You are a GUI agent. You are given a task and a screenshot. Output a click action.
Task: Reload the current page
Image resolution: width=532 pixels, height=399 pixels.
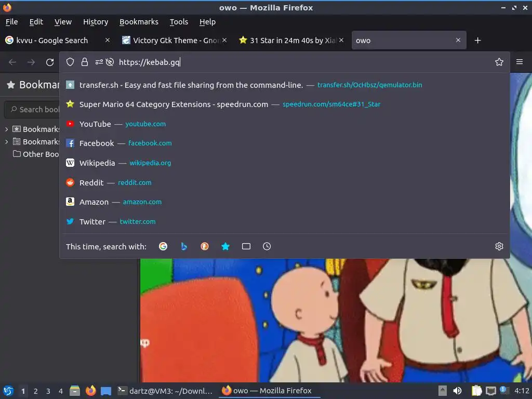pos(50,62)
